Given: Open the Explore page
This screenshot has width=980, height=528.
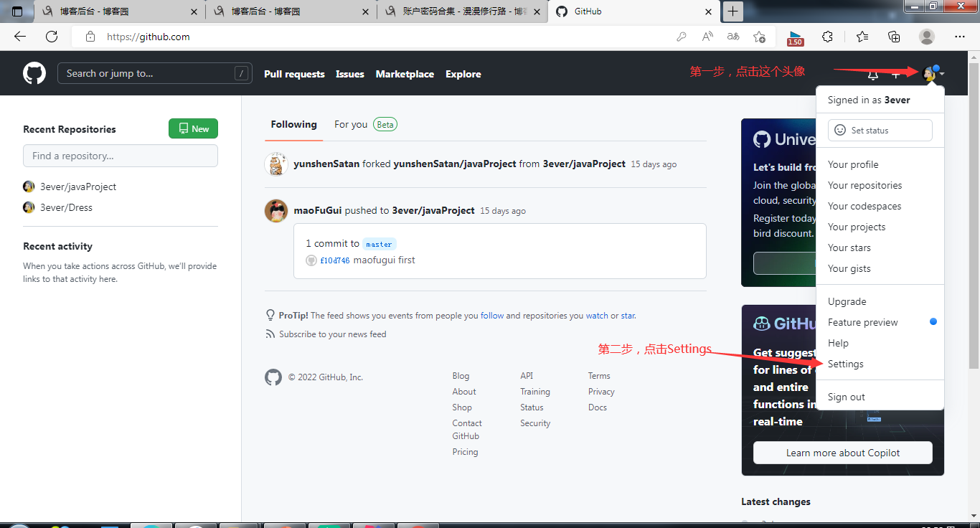Looking at the screenshot, I should (463, 74).
